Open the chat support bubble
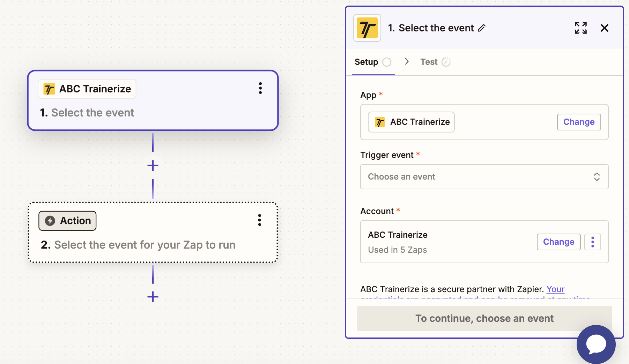The width and height of the screenshot is (629, 364). [596, 344]
